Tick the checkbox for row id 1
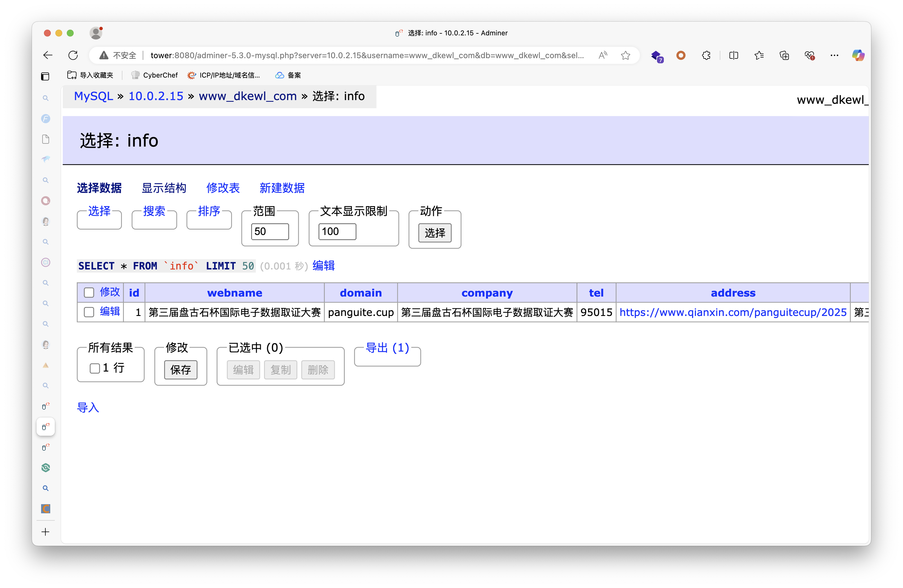Image resolution: width=903 pixels, height=588 pixels. [x=89, y=312]
